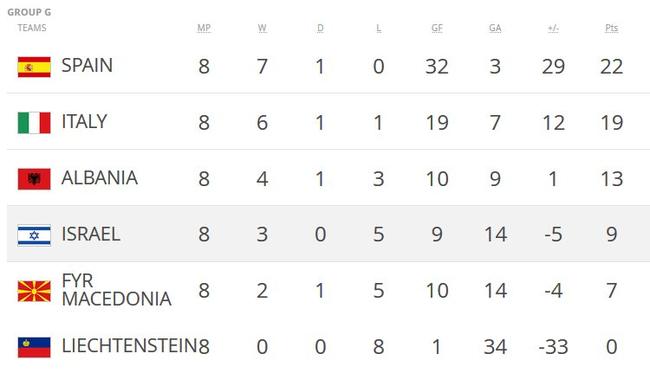Click the W column header
The image size is (650, 373).
(262, 28)
